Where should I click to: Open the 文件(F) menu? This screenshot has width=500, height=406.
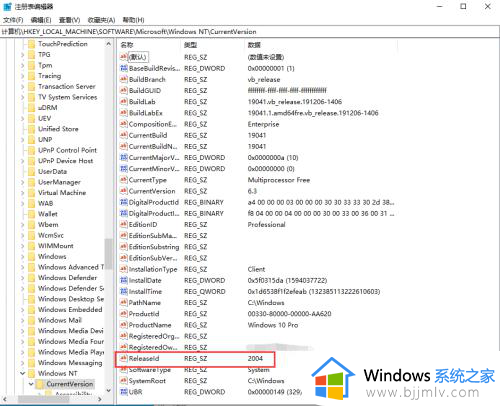point(13,20)
